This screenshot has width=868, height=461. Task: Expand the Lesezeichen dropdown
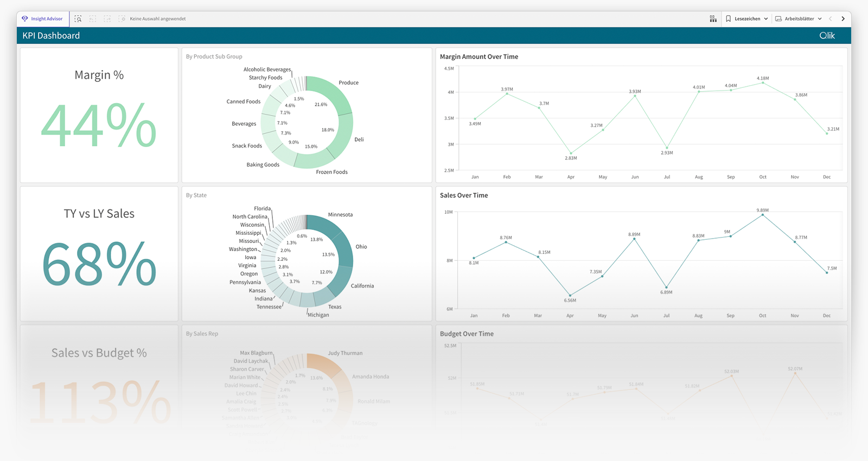click(x=747, y=19)
